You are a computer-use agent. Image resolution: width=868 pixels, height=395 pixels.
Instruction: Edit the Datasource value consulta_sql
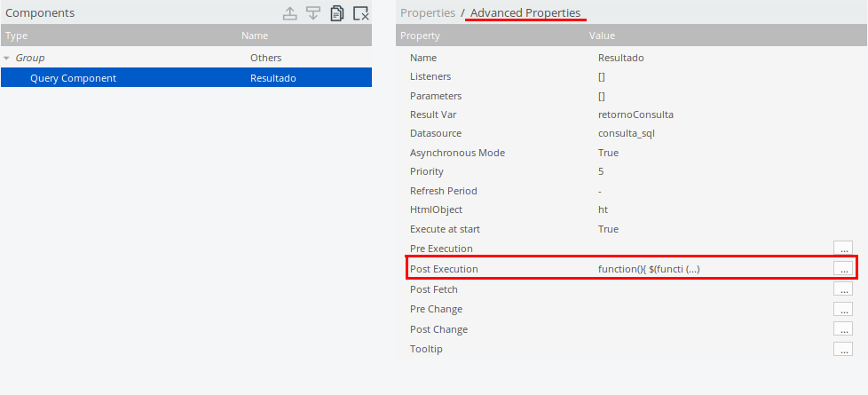pos(627,133)
